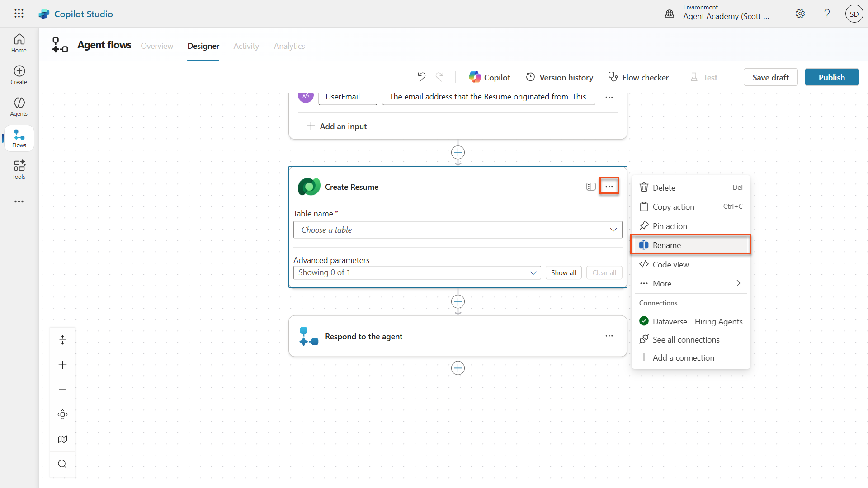Click Save draft button
The width and height of the screenshot is (868, 488).
(770, 77)
